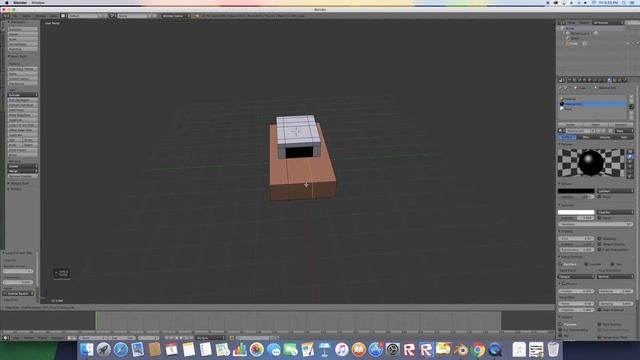
Task: Open Finder from the Dock
Action: [87, 350]
